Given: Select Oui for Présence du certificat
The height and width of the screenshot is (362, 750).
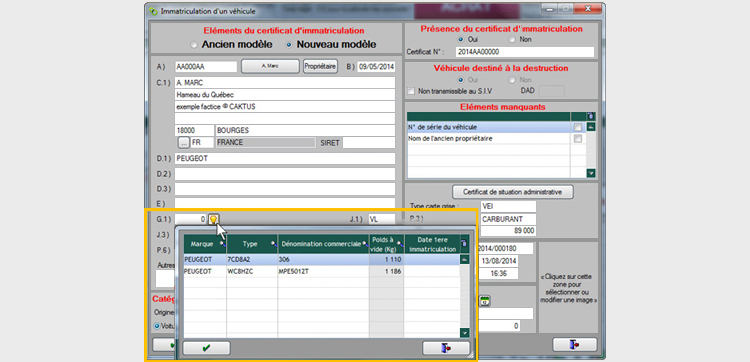Looking at the screenshot, I should pos(461,39).
